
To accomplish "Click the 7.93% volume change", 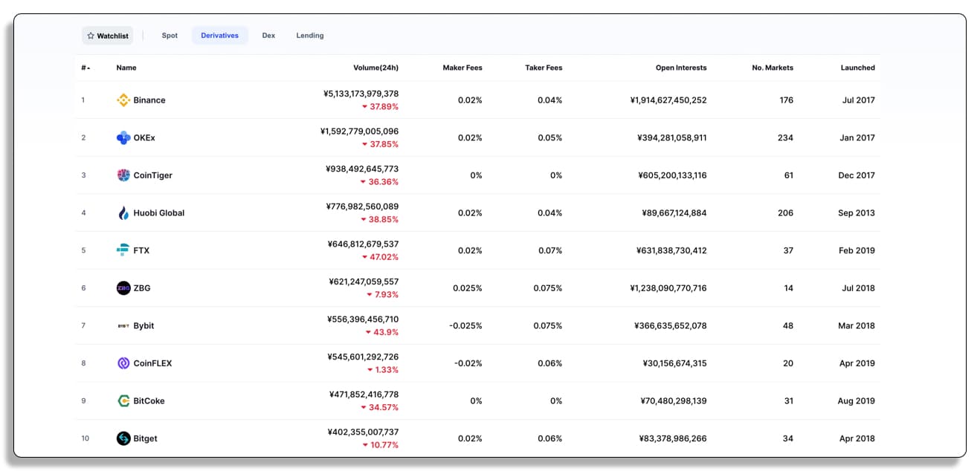I will pos(382,295).
